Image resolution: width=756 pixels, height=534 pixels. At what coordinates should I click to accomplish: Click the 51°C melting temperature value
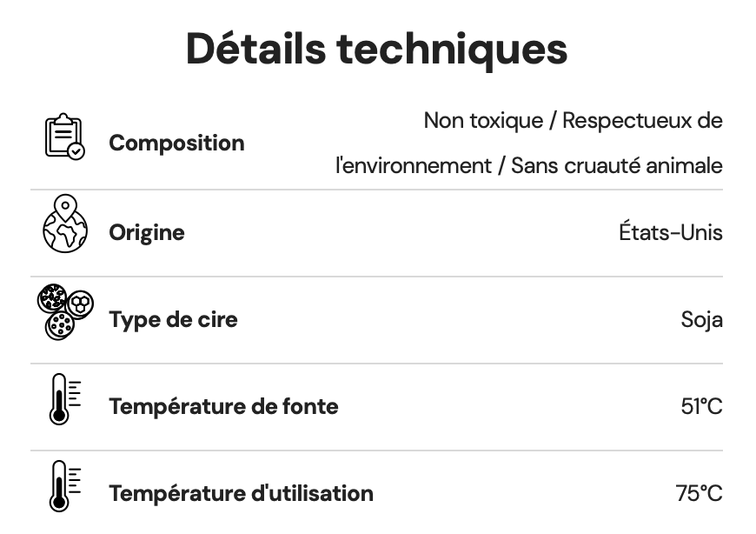tap(701, 406)
